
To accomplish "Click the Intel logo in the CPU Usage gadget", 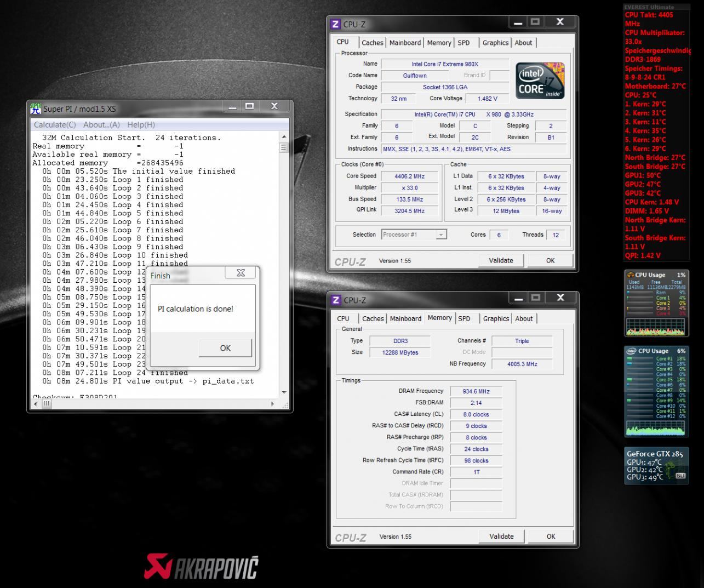I will coord(631,351).
